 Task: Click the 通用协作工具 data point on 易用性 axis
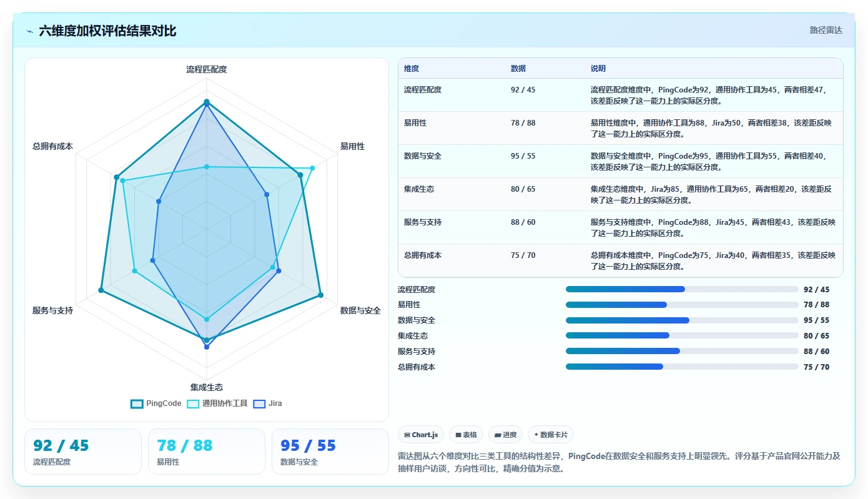pos(312,169)
